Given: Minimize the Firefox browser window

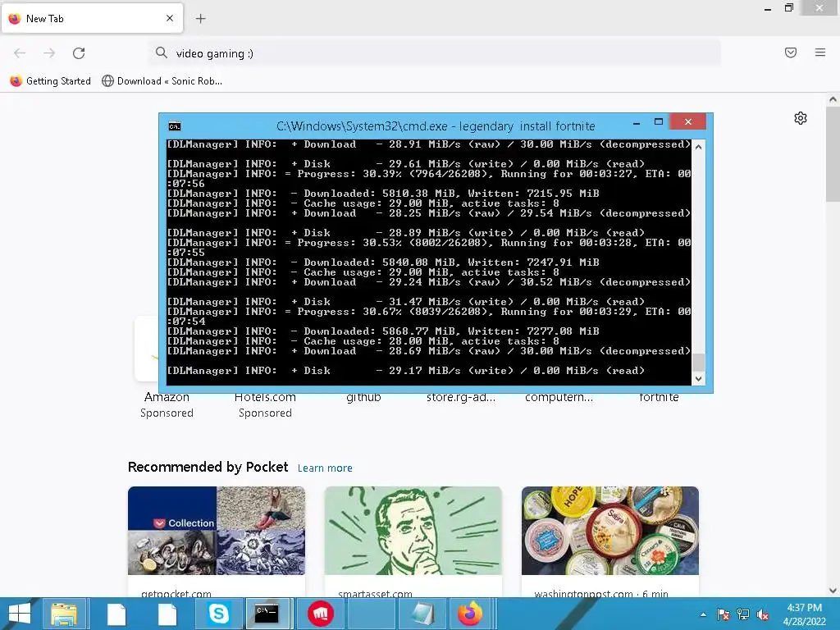Looking at the screenshot, I should click(x=768, y=8).
